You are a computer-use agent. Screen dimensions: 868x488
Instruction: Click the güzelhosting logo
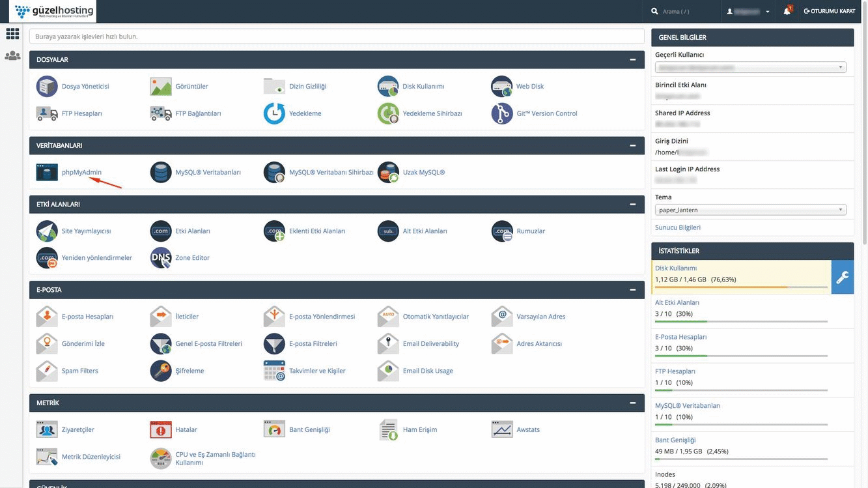click(52, 11)
